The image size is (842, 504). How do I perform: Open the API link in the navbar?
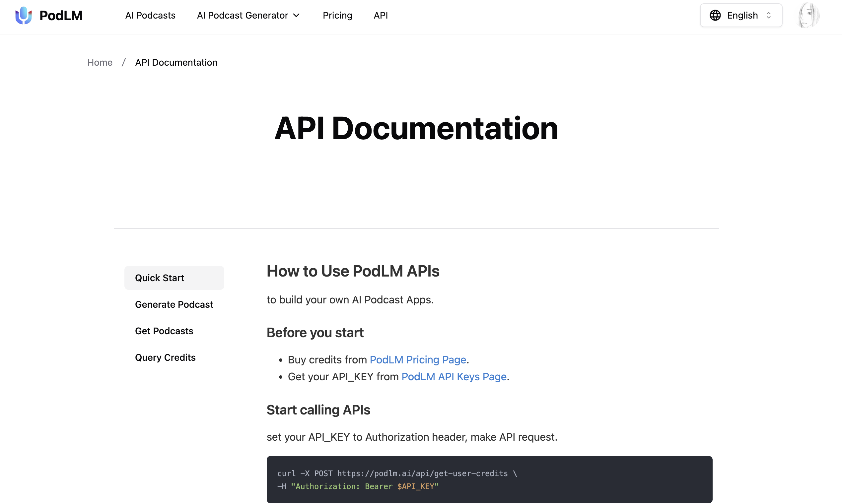(x=381, y=15)
